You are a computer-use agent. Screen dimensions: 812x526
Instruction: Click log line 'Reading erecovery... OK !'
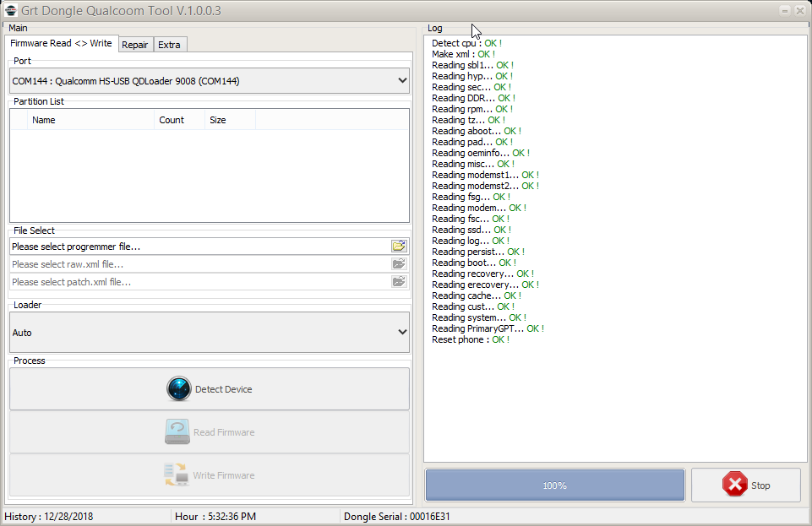[x=486, y=285]
